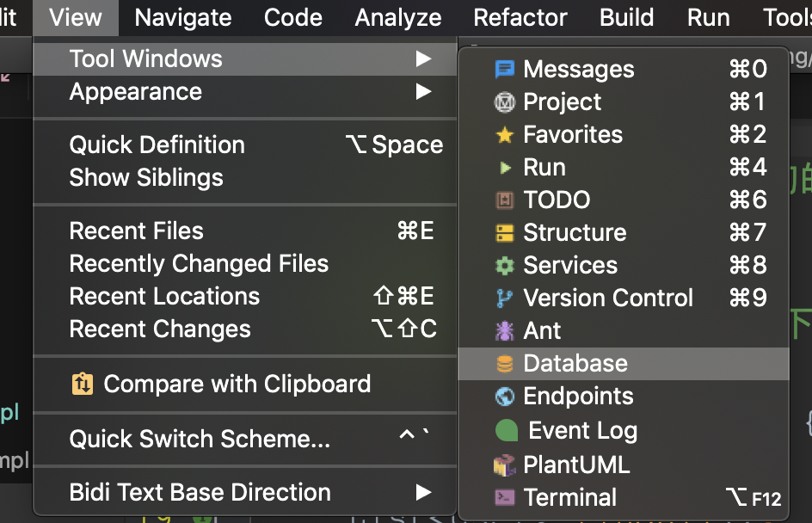The image size is (812, 523).
Task: Click the Compare with Clipboard icon
Action: (83, 385)
